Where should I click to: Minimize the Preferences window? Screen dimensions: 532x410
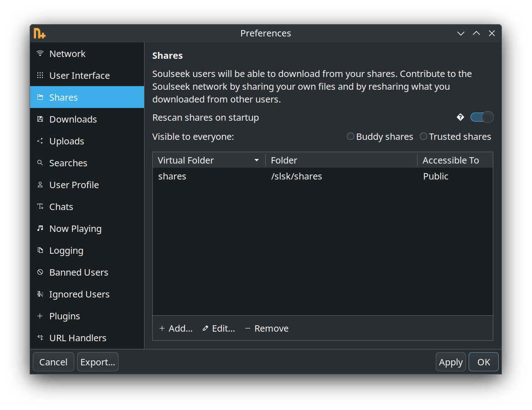coord(461,33)
